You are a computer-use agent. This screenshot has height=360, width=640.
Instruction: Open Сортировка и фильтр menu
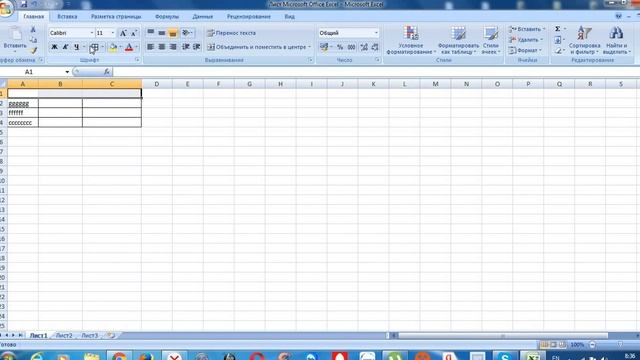coord(584,40)
